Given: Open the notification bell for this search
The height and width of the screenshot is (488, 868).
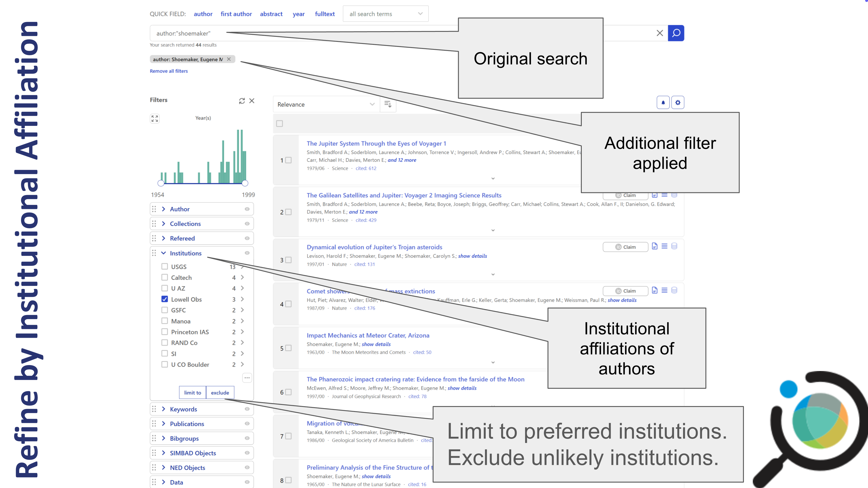Looking at the screenshot, I should pyautogui.click(x=663, y=102).
